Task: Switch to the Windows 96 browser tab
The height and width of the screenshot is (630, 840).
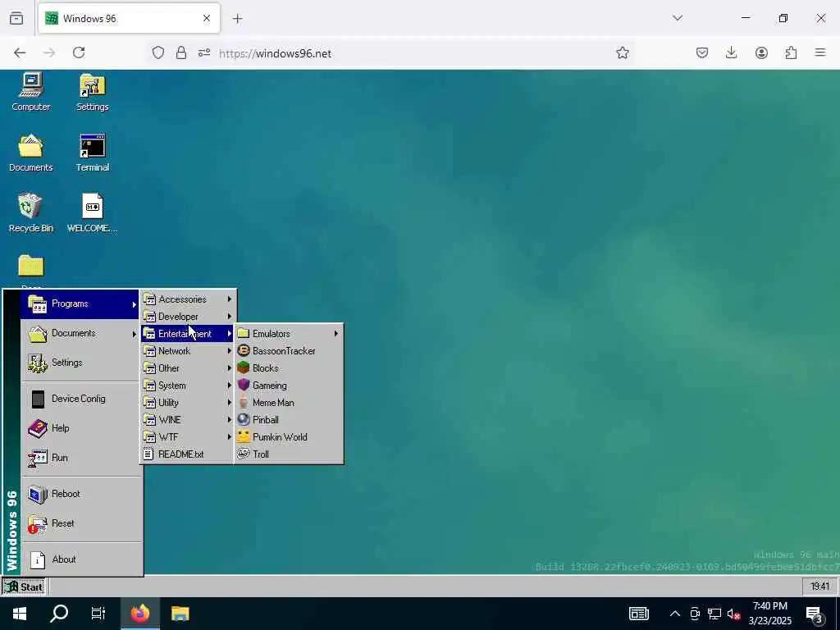Action: click(x=129, y=18)
